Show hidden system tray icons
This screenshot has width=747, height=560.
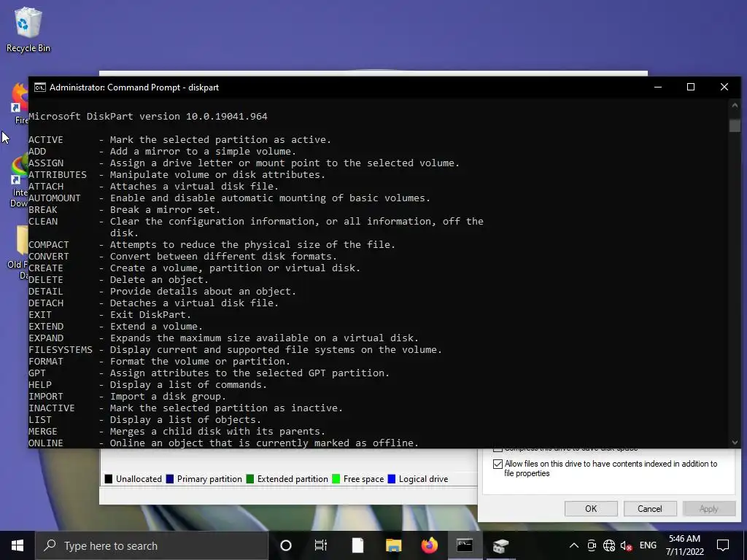(574, 545)
